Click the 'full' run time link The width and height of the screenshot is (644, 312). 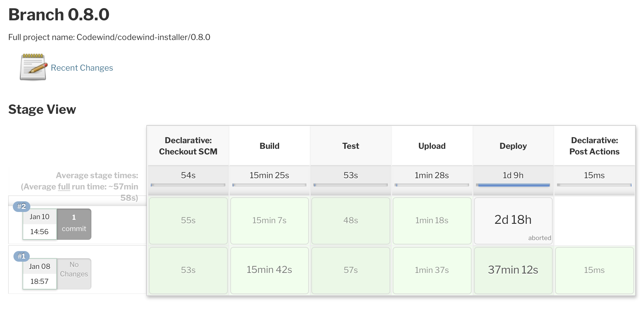64,187
